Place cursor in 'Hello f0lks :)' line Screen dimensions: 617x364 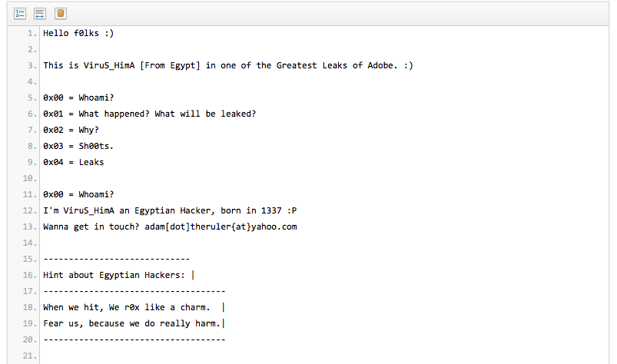(78, 34)
